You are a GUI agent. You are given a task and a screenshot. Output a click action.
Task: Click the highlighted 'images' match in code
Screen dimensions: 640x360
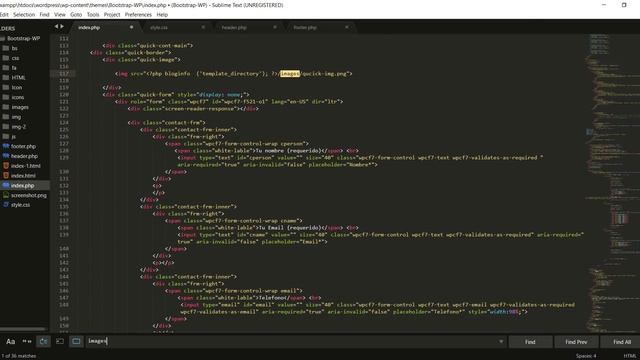pos(290,73)
